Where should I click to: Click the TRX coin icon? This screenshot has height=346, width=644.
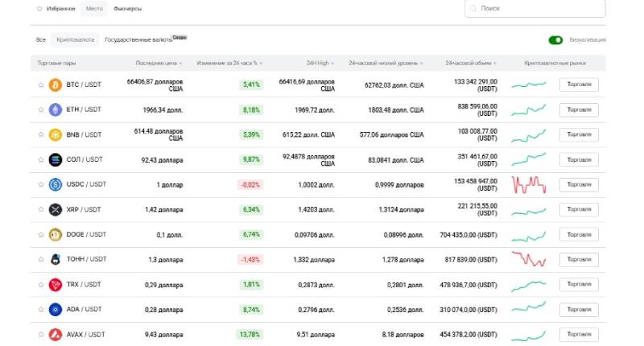tap(56, 284)
